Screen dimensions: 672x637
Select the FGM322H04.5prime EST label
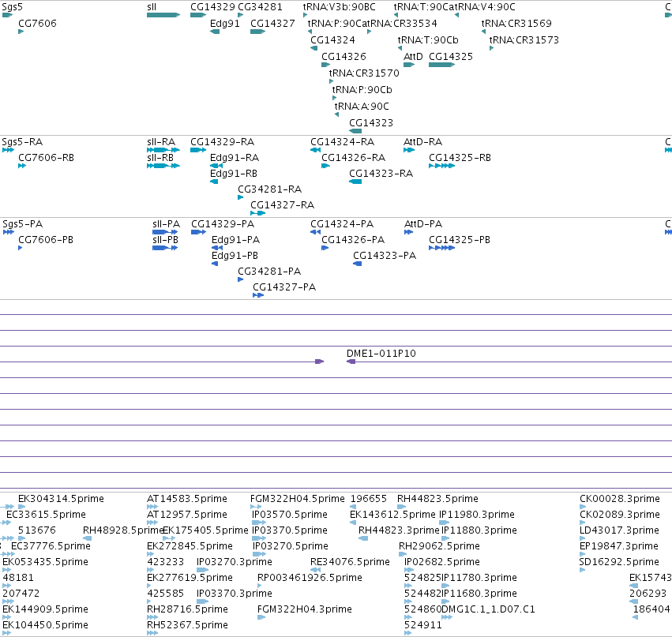[x=298, y=499]
